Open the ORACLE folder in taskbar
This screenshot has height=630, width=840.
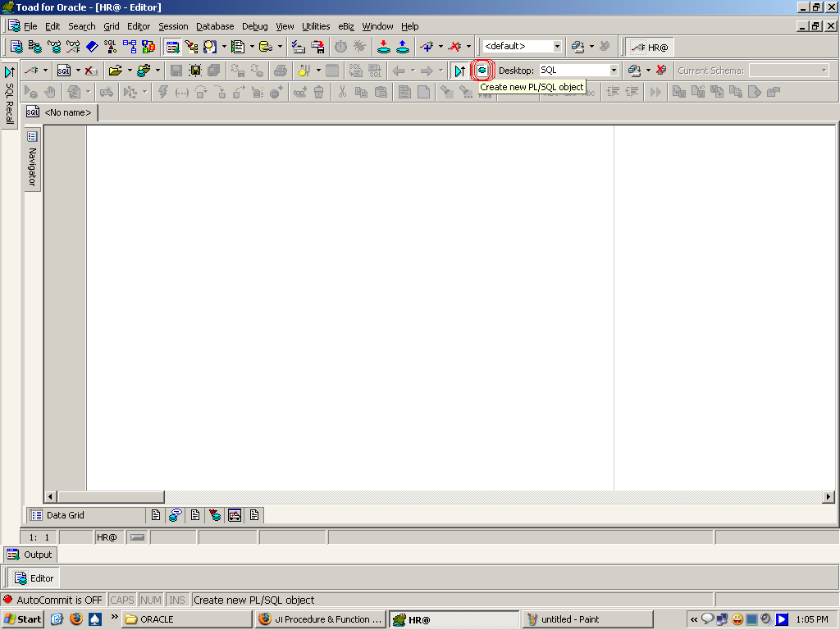coord(186,619)
